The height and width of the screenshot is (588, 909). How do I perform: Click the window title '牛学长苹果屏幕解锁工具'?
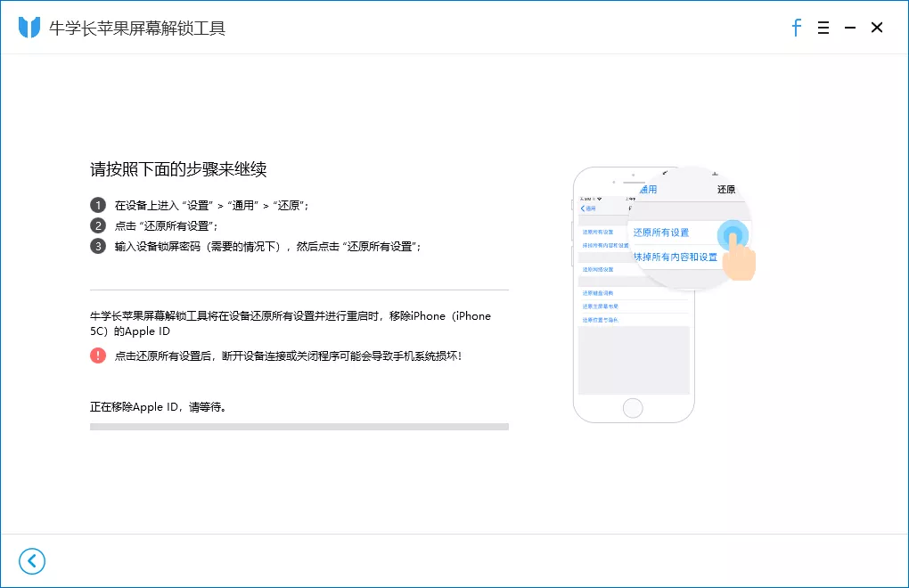coord(137,28)
